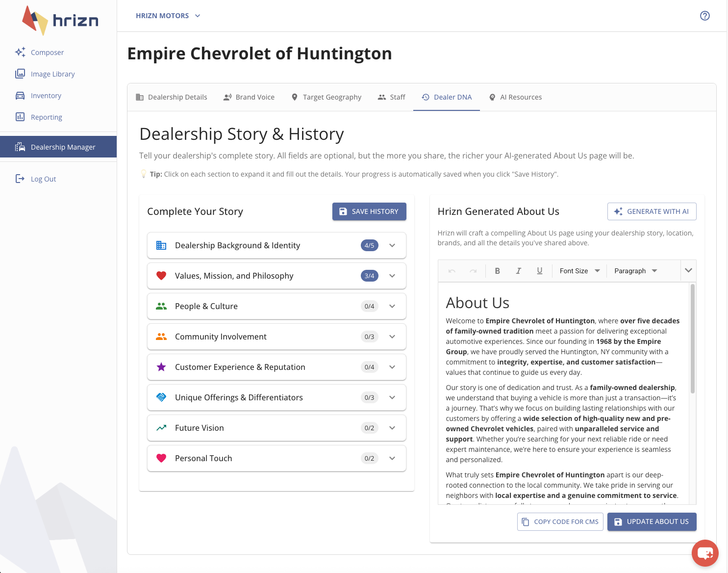The height and width of the screenshot is (573, 728).
Task: Open the help question mark icon
Action: (x=704, y=16)
